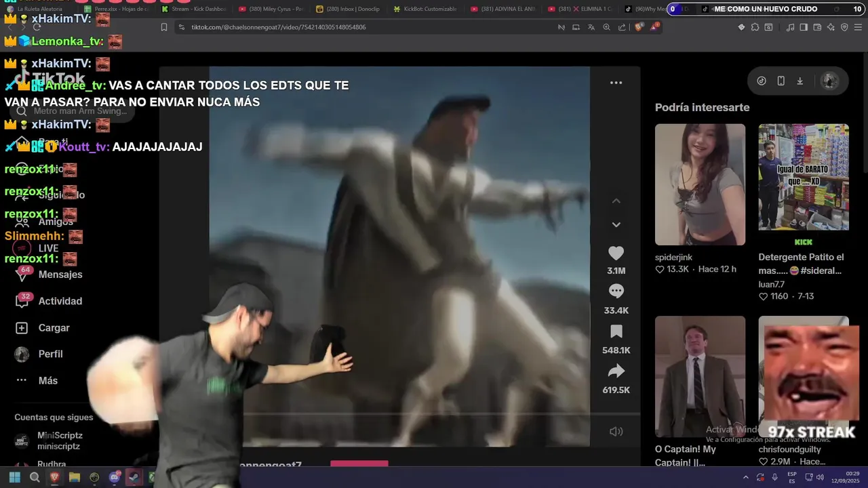Open the Detergente Patito video thumbnail
This screenshot has height=488, width=868.
(x=804, y=177)
